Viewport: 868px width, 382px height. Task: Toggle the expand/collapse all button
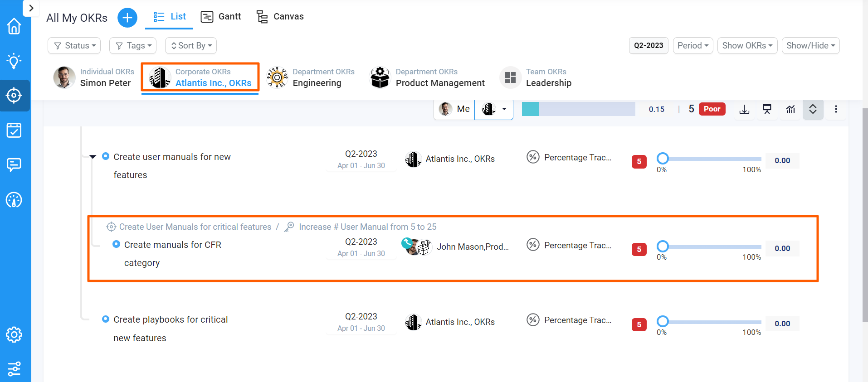click(x=813, y=109)
